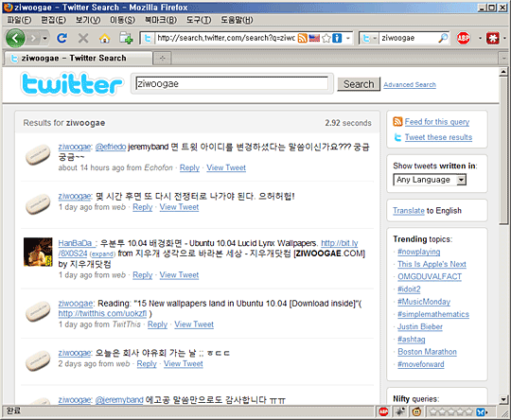Click Reply on the Echofon tweet from 14 hours ago
The height and width of the screenshot is (420, 511).
[x=189, y=167]
